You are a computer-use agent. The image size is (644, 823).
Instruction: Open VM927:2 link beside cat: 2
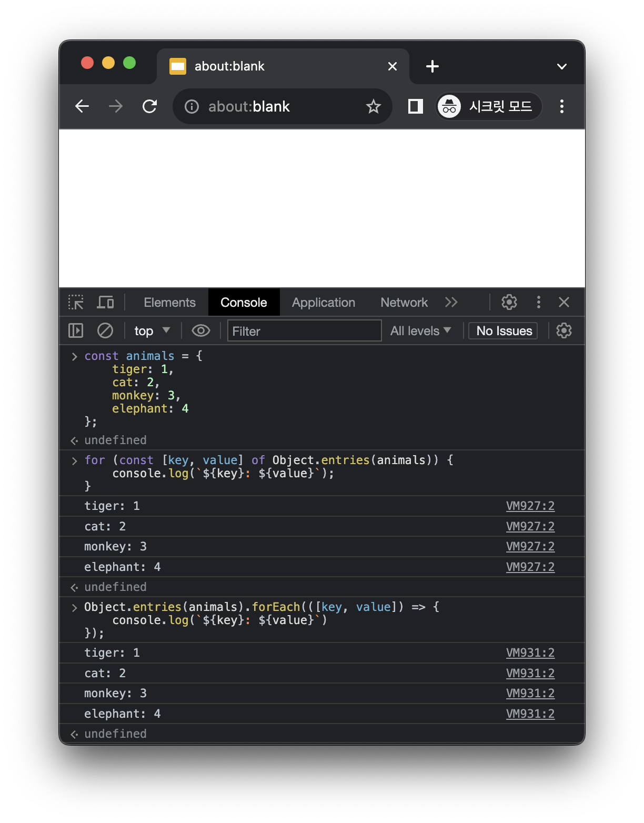530,527
